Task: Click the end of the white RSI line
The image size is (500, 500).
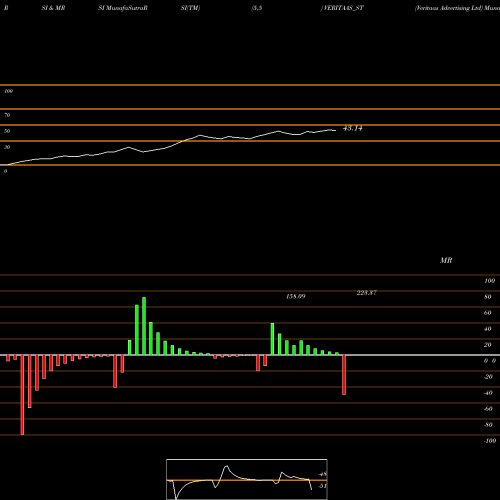Action: [335, 130]
